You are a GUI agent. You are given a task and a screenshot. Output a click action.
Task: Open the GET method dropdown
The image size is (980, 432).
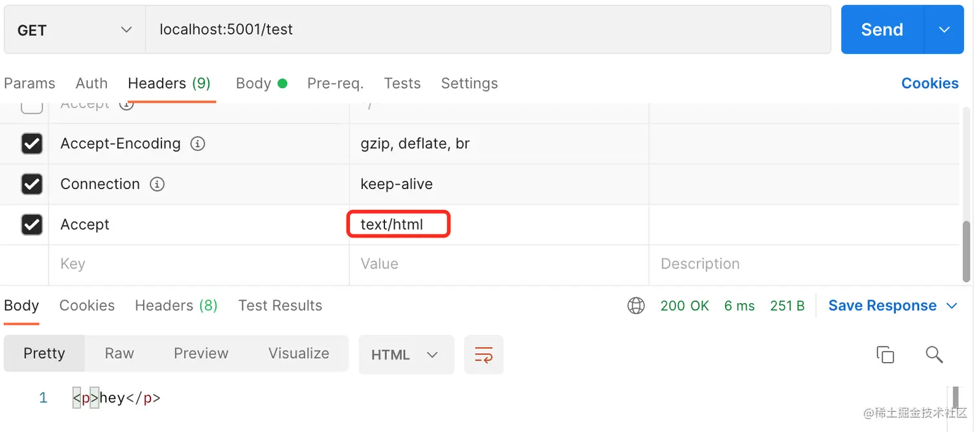tap(75, 30)
